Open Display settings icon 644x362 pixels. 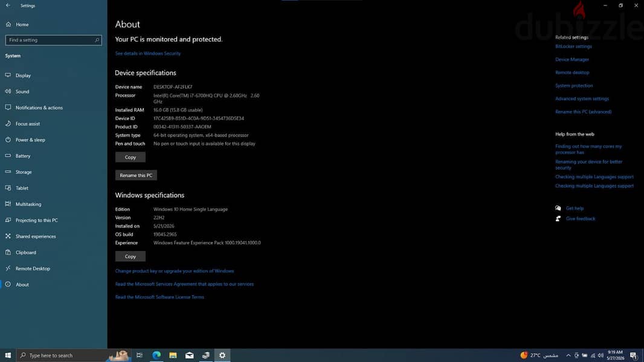8,75
